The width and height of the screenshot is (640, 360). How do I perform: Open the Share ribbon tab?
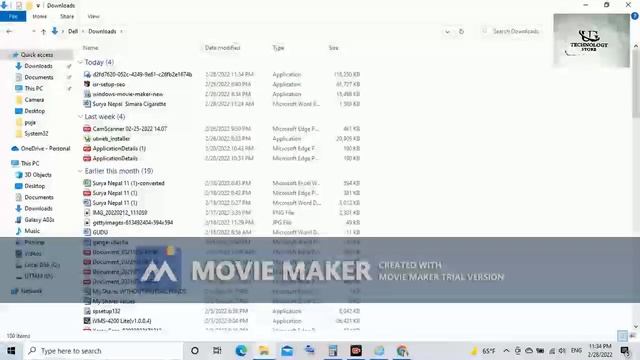point(67,16)
